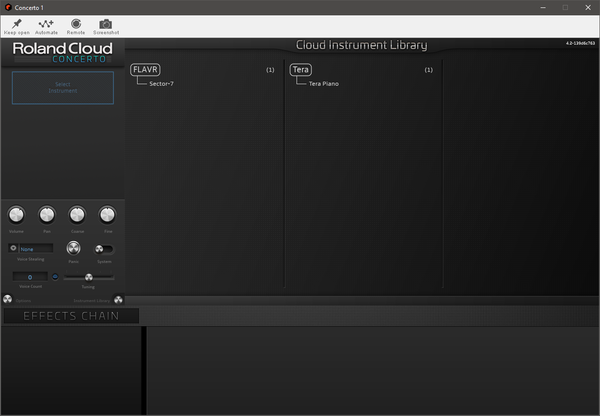The image size is (600, 416).
Task: Click the Select Instrument box
Action: (x=63, y=88)
